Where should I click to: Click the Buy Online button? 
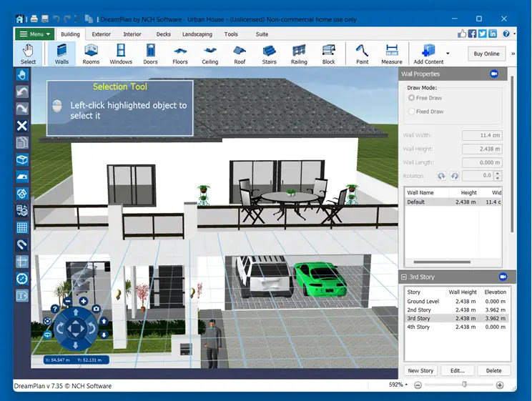point(486,54)
